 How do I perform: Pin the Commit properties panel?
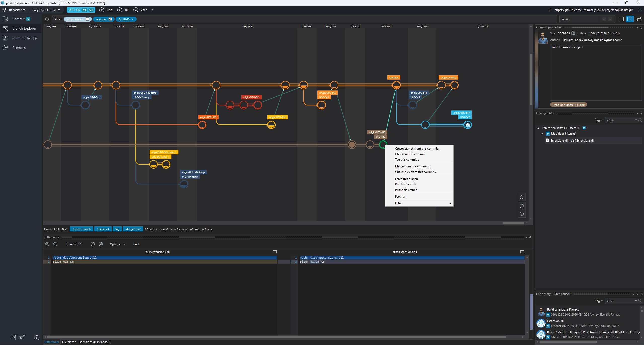click(641, 27)
